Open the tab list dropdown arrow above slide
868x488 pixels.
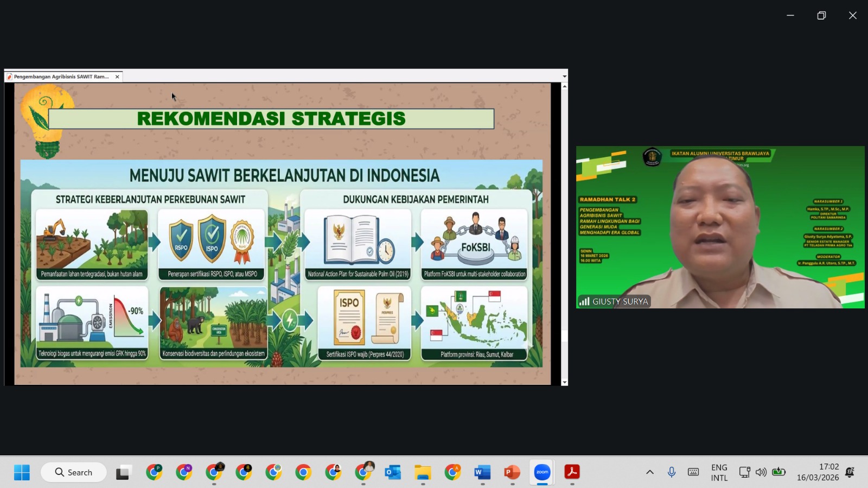point(564,77)
